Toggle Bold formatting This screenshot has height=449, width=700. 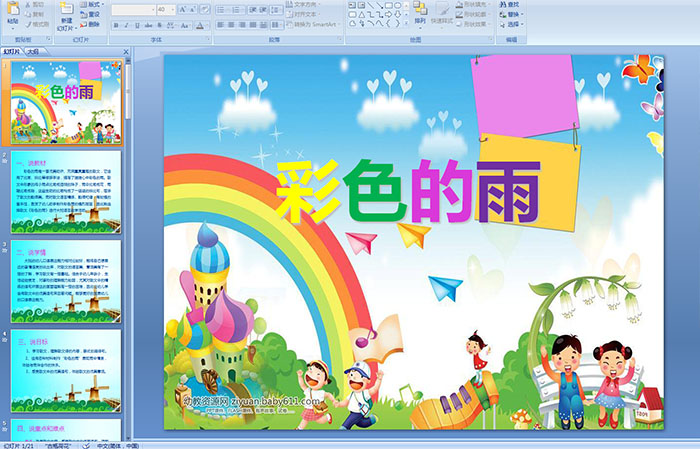116,25
